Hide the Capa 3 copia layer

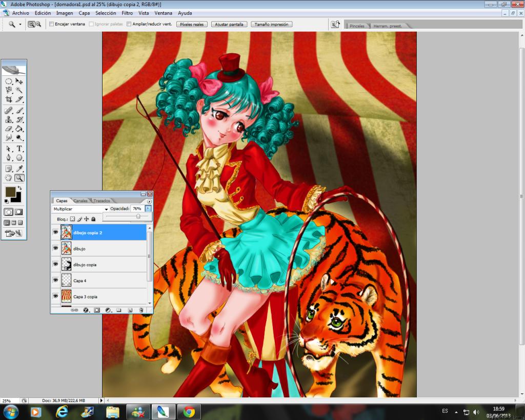coord(55,296)
